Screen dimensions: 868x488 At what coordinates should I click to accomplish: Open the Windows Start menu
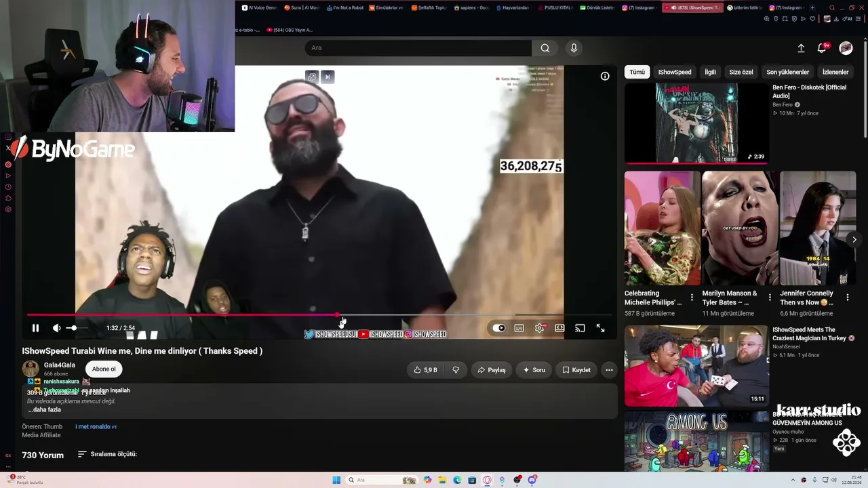336,480
